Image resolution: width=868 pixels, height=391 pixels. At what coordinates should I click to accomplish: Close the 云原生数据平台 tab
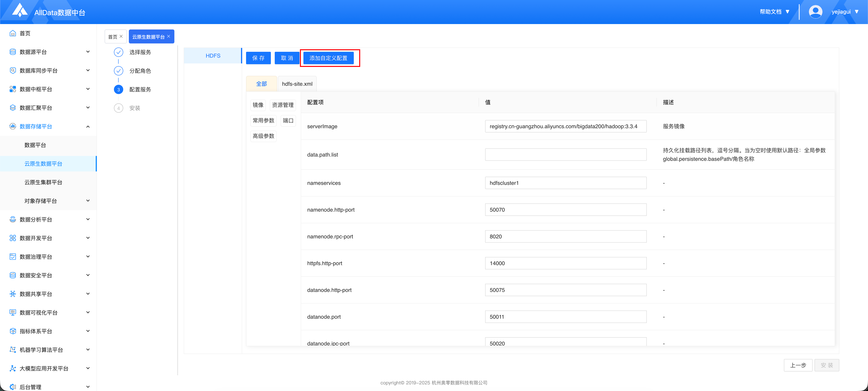coord(169,36)
